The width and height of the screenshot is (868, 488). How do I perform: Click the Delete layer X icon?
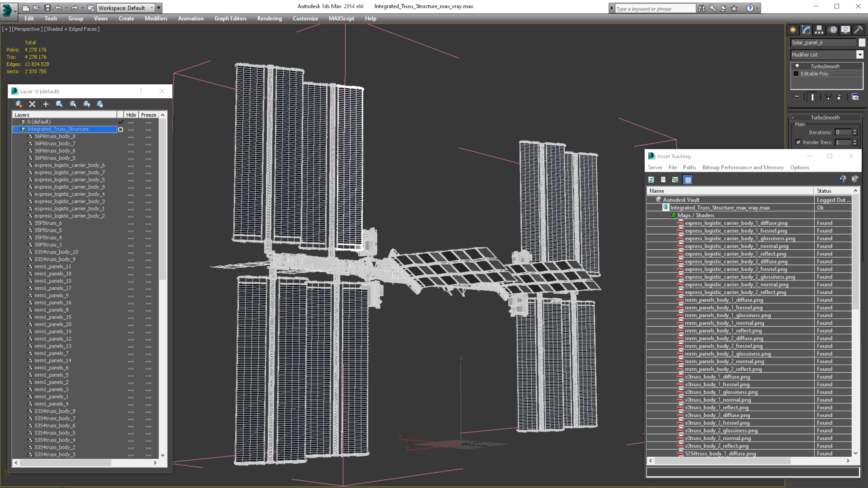(32, 104)
